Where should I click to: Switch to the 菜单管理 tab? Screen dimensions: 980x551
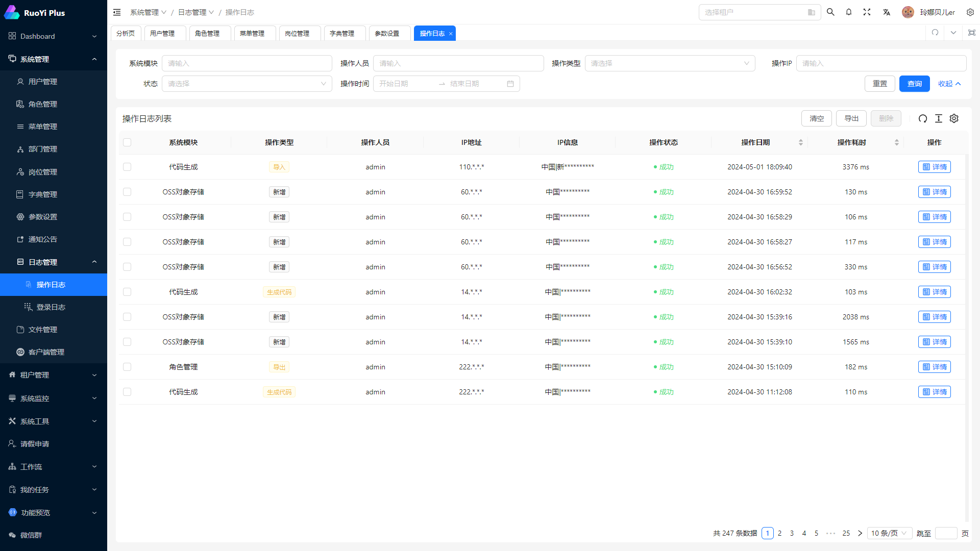[255, 33]
